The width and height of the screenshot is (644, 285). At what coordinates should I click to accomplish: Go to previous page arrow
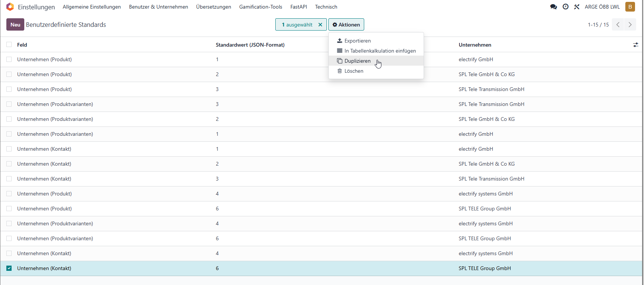[x=618, y=25]
